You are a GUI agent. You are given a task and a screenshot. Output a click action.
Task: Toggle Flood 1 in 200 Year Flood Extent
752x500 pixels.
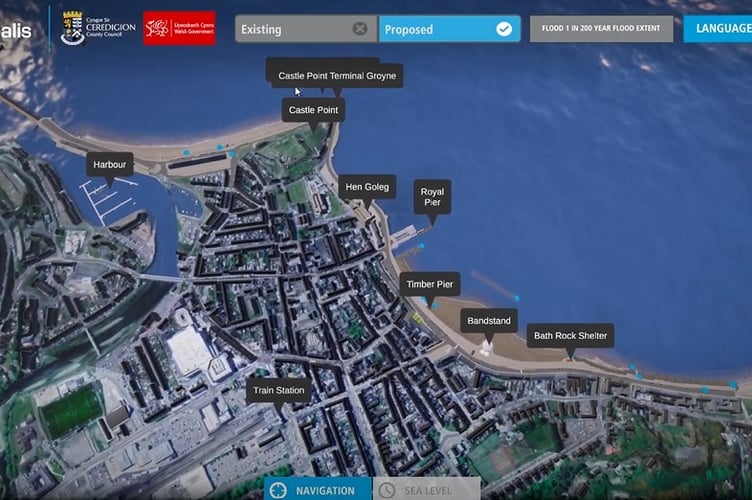tap(601, 28)
